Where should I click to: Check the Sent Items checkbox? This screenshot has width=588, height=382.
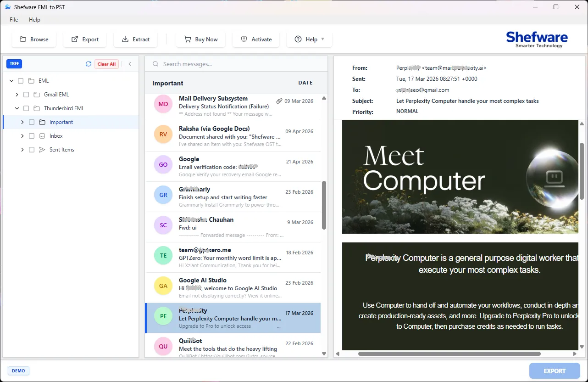click(x=32, y=150)
